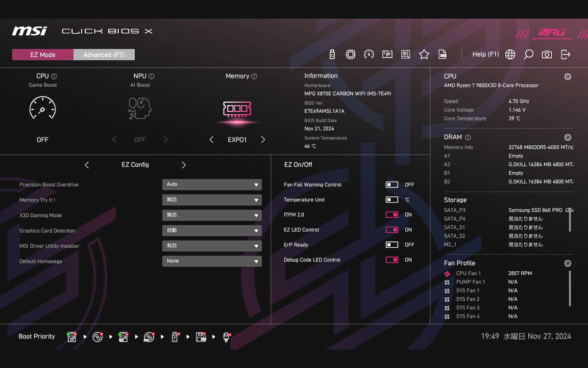Image resolution: width=588 pixels, height=368 pixels.
Task: Click the CPU chip icon in top toolbar
Action: tap(350, 54)
